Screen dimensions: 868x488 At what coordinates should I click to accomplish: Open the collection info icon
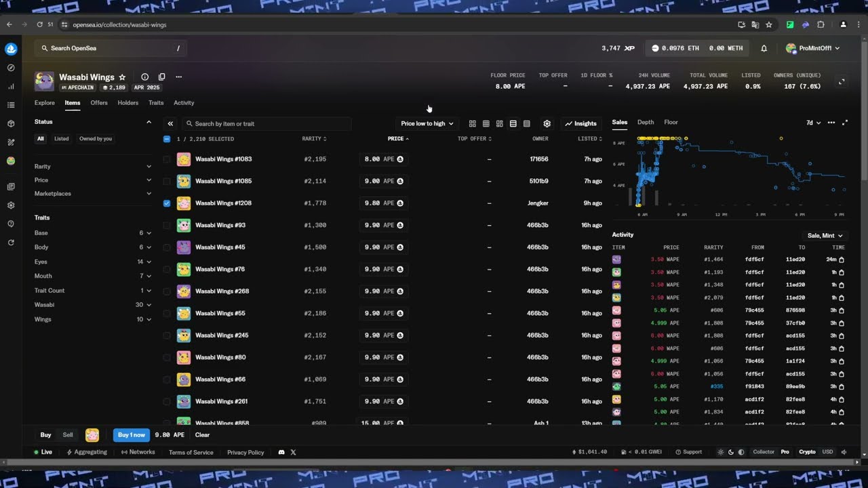point(144,77)
